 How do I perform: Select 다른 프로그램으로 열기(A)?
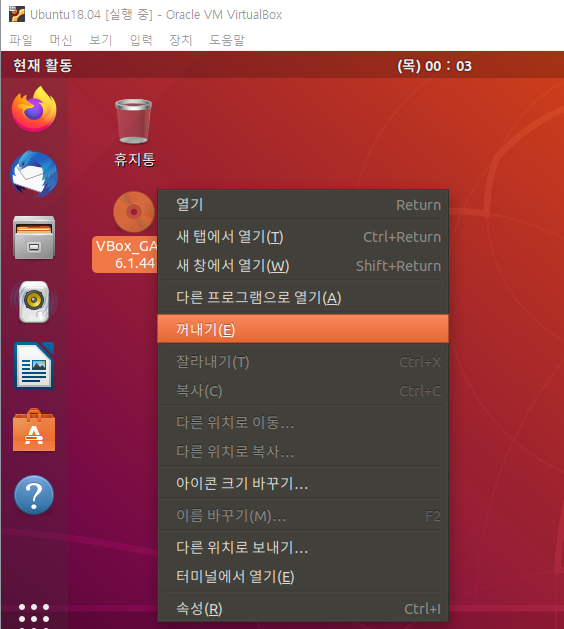[303, 298]
